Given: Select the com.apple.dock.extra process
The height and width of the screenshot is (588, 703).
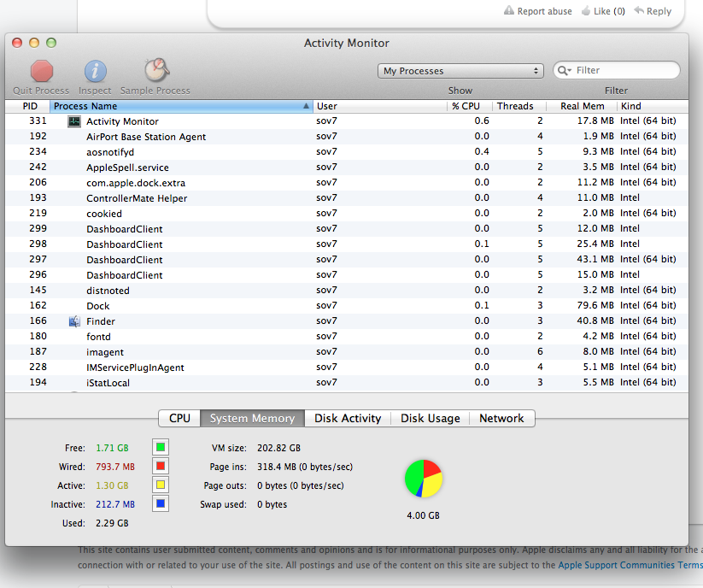Looking at the screenshot, I should pos(347,183).
